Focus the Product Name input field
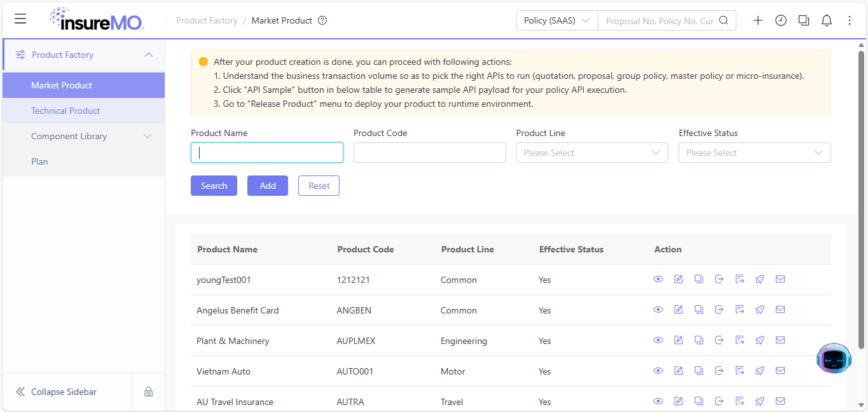868x412 pixels. tap(267, 153)
